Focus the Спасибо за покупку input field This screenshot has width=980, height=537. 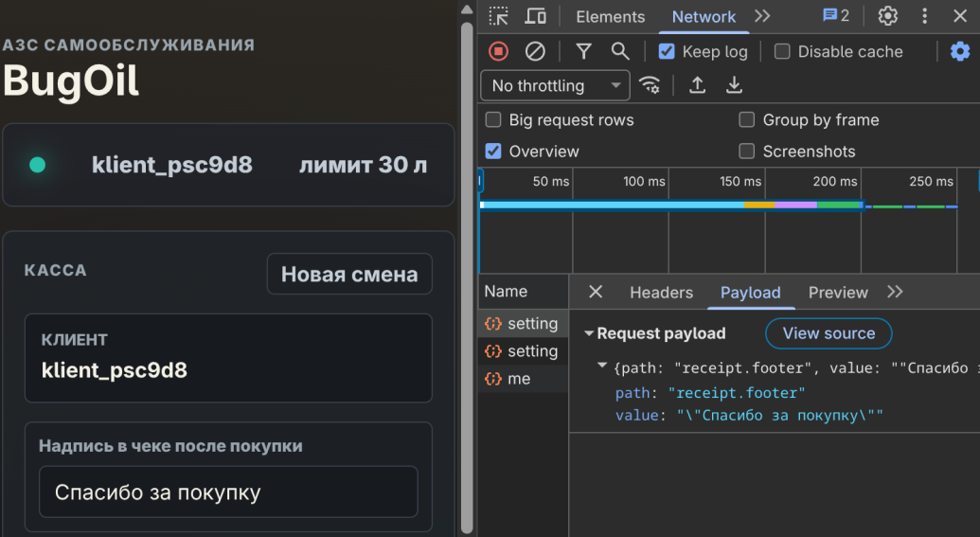(228, 492)
